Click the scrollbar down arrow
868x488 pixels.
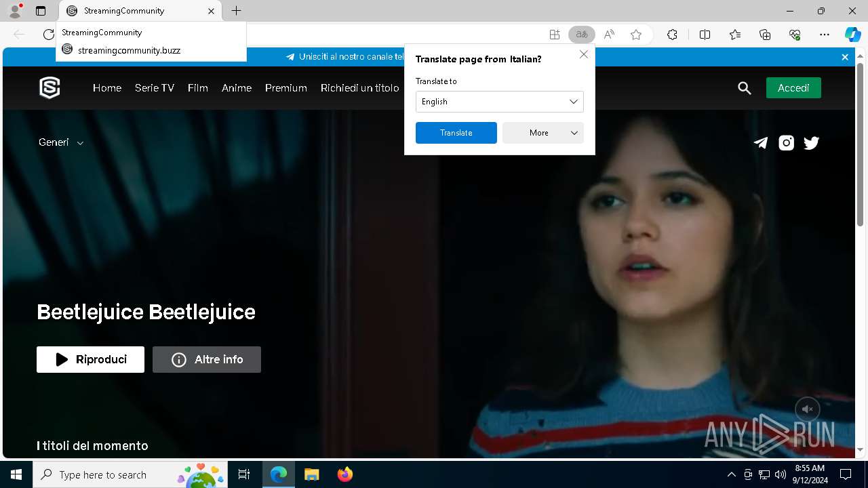coord(860,449)
